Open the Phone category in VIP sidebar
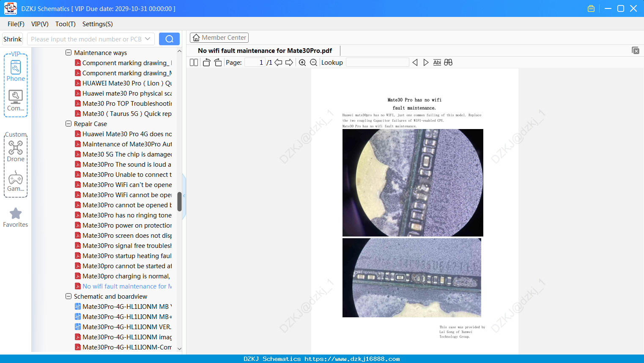Image resolution: width=644 pixels, height=363 pixels. click(16, 71)
